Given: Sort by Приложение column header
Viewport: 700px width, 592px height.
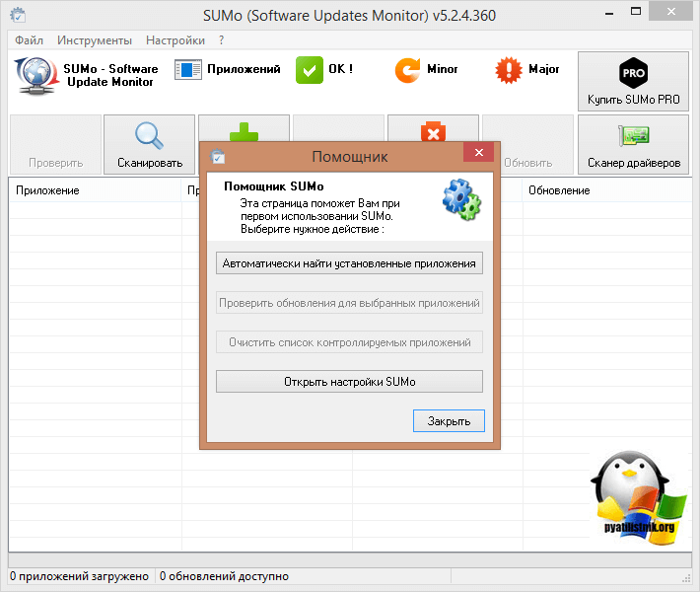Looking at the screenshot, I should [x=95, y=190].
